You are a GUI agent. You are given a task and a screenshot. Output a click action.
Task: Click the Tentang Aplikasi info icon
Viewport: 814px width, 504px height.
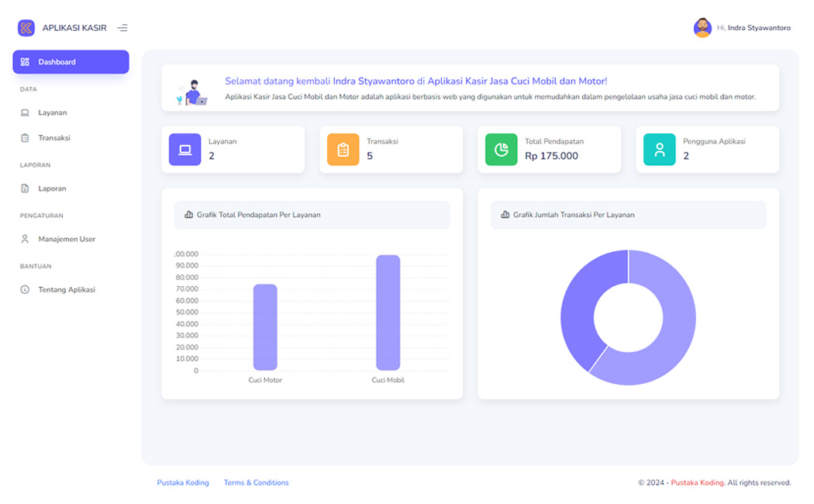pos(25,290)
